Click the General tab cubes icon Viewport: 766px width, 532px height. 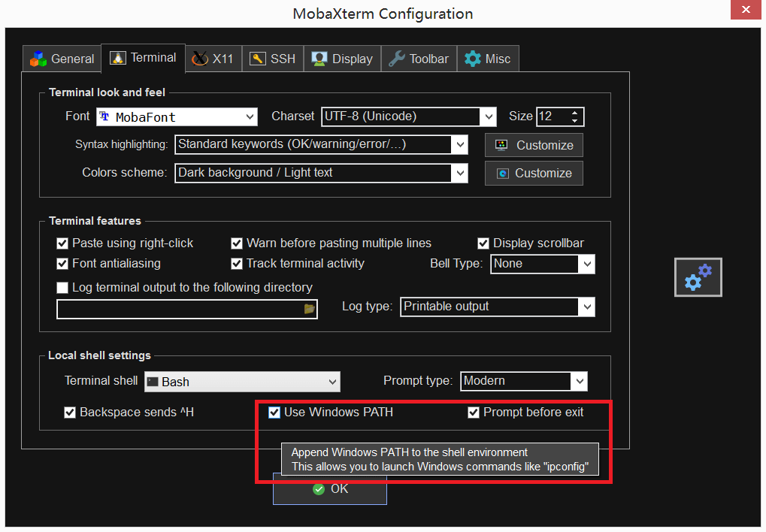tap(38, 59)
